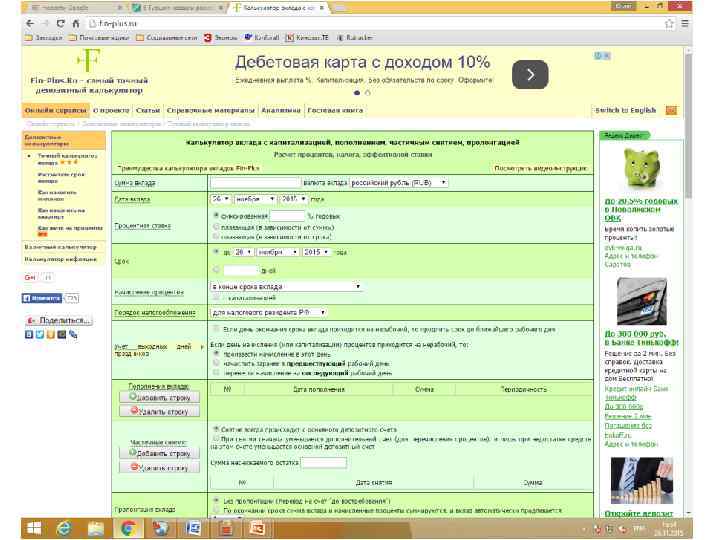Select the fixed interest rate radio button
Viewport: 720px width, 540px height.
click(x=216, y=215)
